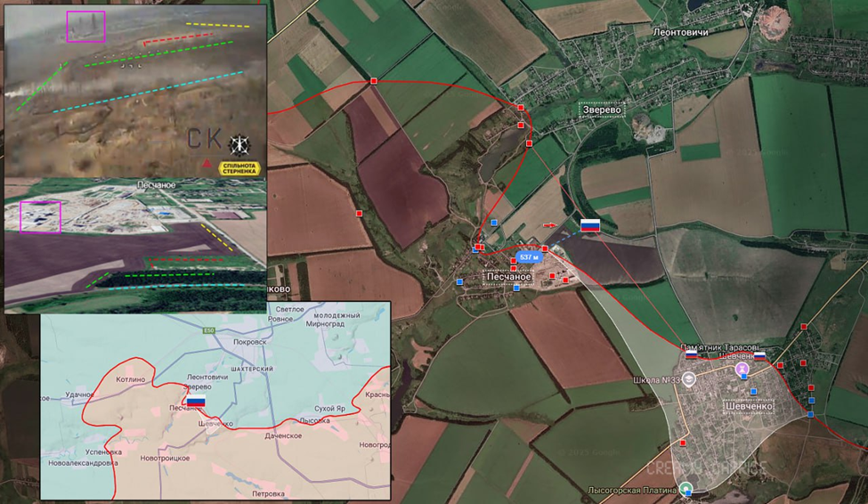Click the Зверево village label
Viewport: 868px width, 504px height.
(x=603, y=110)
